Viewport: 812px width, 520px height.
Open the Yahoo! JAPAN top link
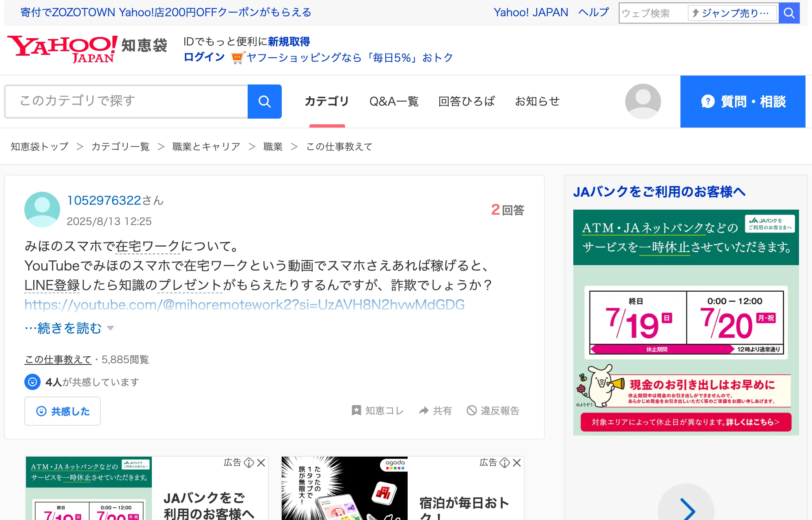531,13
